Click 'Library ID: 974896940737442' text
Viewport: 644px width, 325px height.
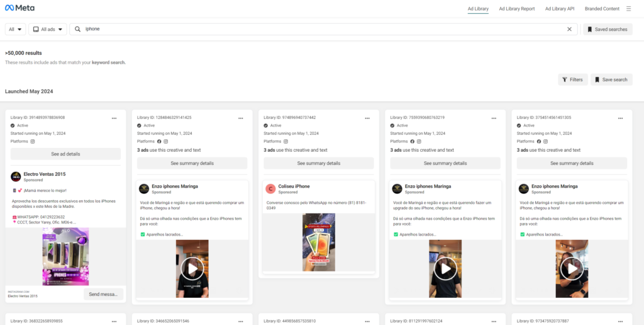[x=289, y=118]
